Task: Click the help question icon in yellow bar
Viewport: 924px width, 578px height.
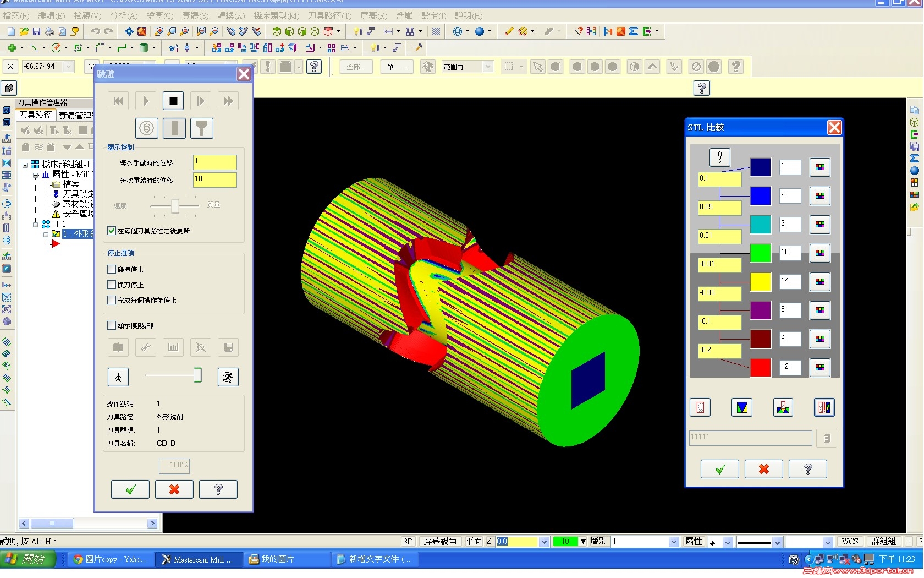Action: [702, 88]
